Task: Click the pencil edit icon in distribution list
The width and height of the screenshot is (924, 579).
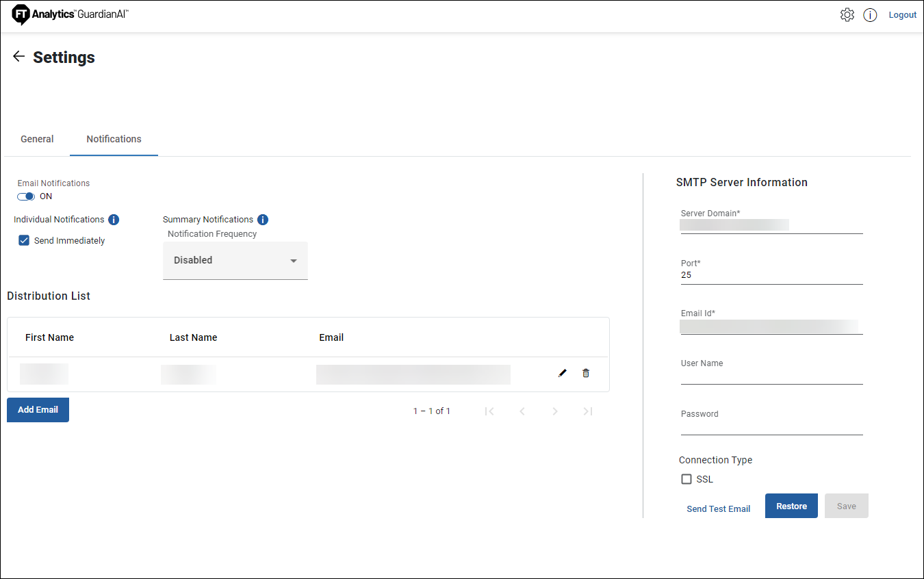Action: pyautogui.click(x=563, y=373)
